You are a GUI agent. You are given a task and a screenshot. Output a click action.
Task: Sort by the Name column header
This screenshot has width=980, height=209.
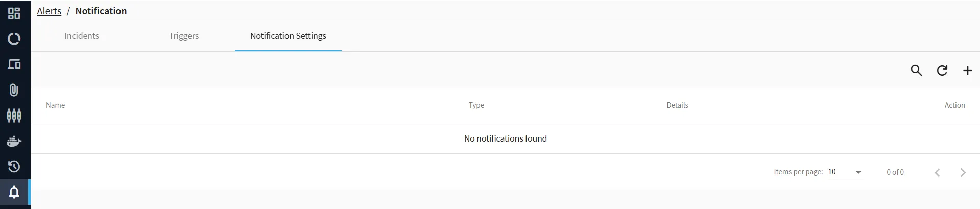pos(55,105)
